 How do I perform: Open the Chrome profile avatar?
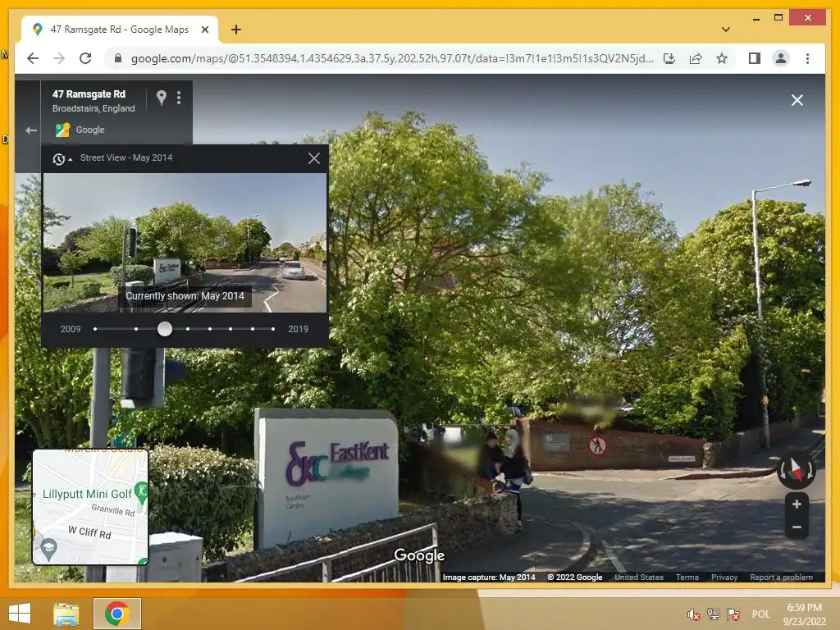click(x=781, y=58)
